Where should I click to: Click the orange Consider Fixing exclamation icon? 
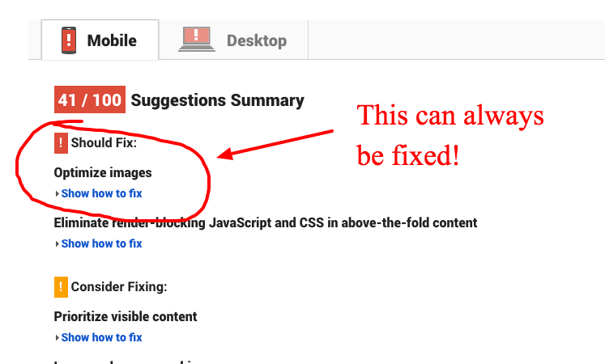pos(61,287)
